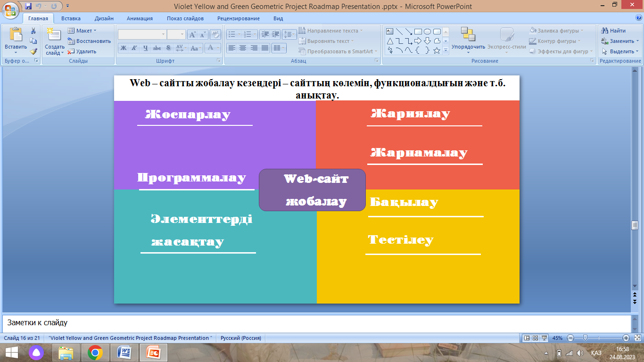Switch to the Анимация tab

[140, 18]
